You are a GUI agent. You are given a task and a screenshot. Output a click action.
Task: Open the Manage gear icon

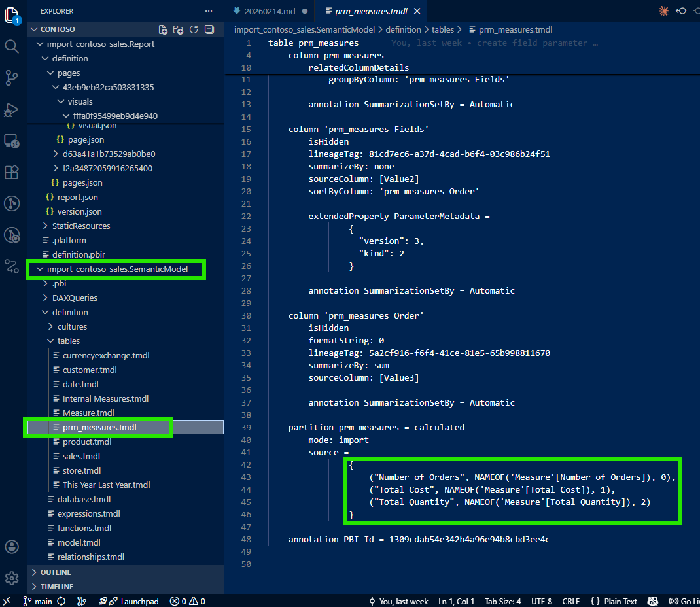coord(12,578)
